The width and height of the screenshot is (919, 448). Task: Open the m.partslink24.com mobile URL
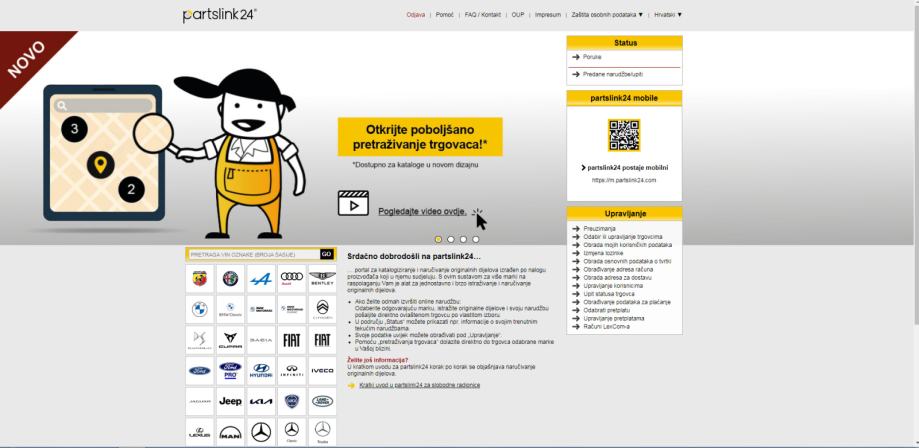(624, 180)
